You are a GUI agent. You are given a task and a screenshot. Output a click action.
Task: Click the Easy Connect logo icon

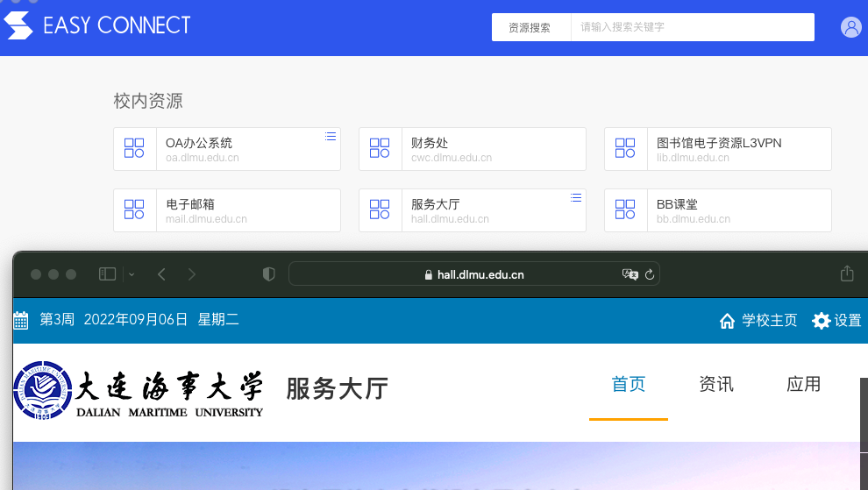point(18,25)
